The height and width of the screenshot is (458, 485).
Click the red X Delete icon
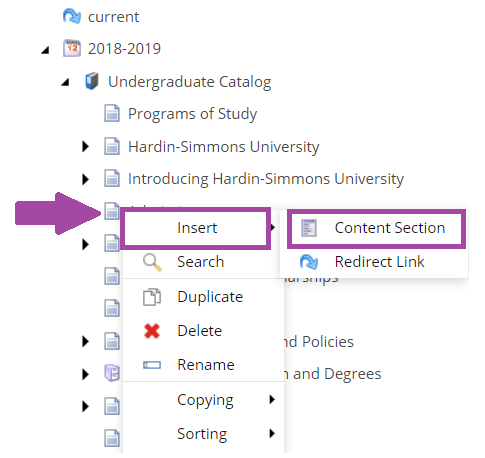tap(152, 331)
